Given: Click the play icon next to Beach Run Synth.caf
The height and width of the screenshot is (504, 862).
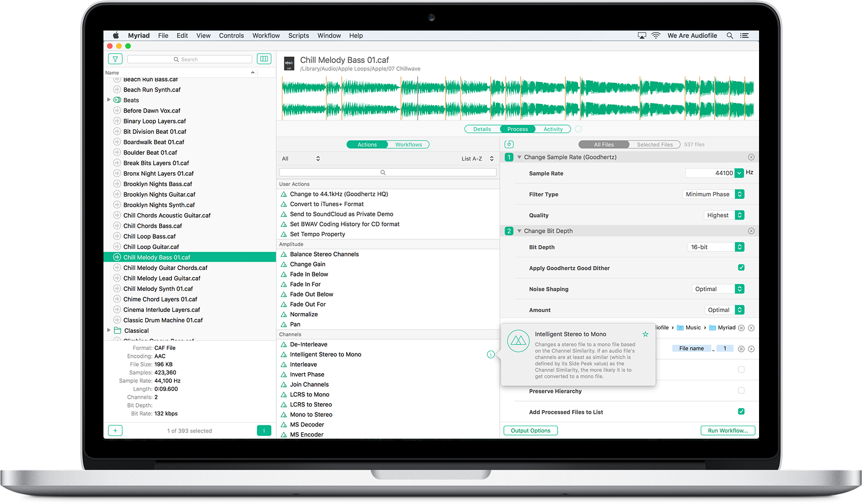Looking at the screenshot, I should [x=117, y=90].
